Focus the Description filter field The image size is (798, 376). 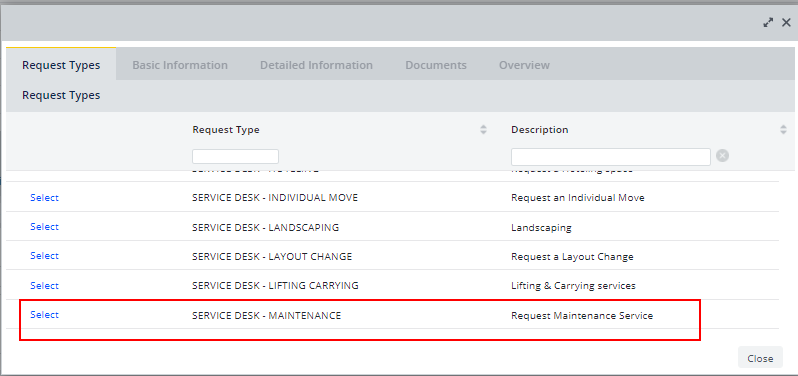pos(611,157)
